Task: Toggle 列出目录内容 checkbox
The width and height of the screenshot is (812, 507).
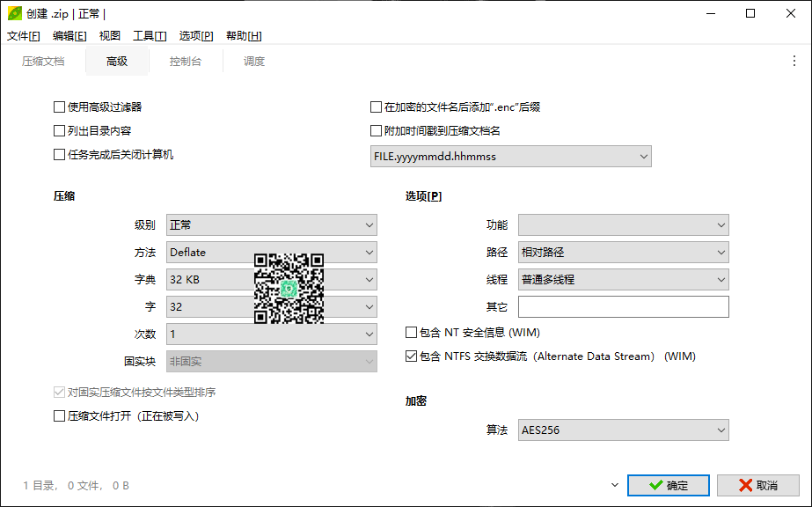Action: coord(60,131)
